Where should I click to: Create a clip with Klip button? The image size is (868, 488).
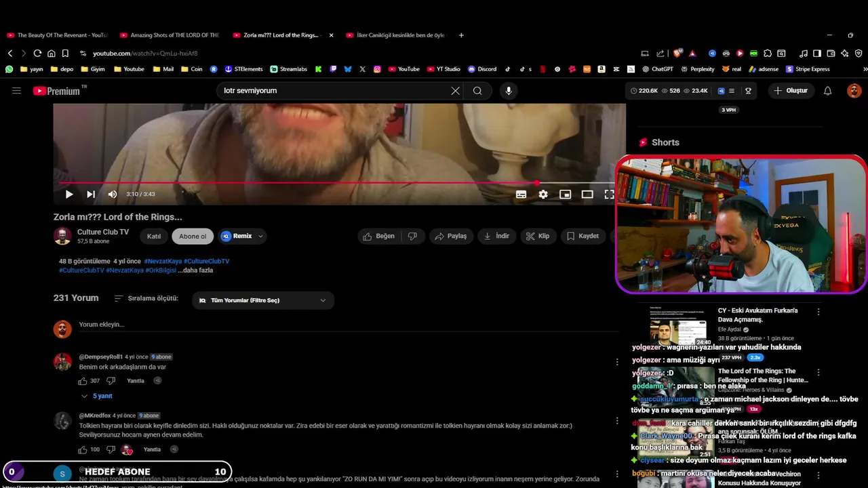(537, 237)
